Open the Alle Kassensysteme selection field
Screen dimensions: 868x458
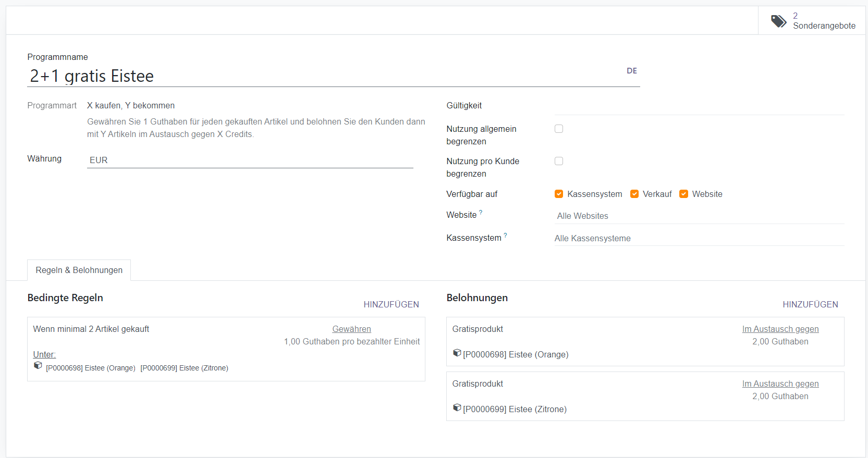pos(699,238)
